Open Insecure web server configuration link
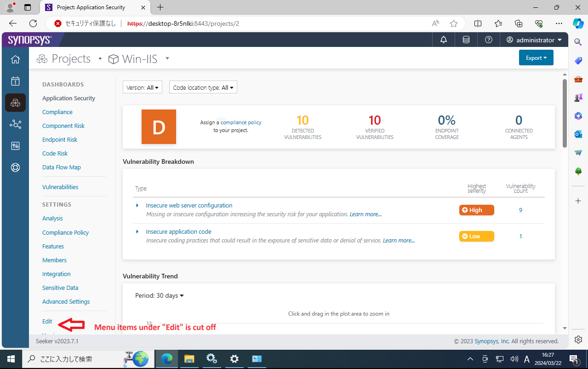This screenshot has height=369, width=588. pos(189,205)
